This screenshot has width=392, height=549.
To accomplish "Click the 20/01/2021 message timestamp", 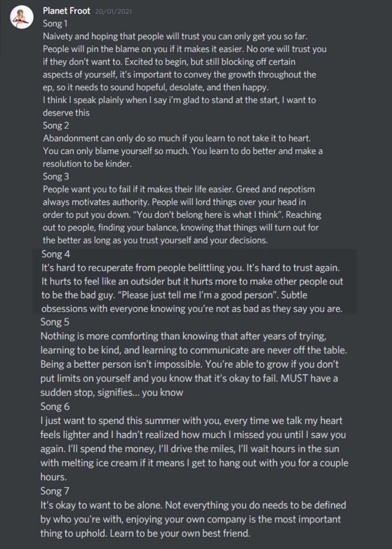I will tap(113, 11).
